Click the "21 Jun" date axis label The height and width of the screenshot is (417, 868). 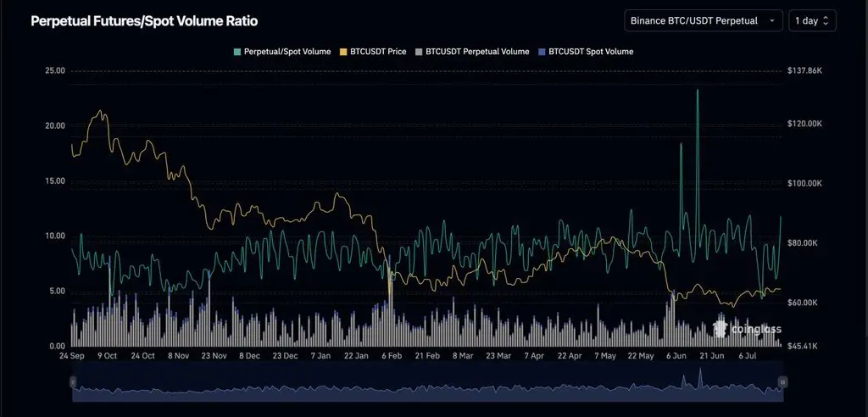point(711,356)
